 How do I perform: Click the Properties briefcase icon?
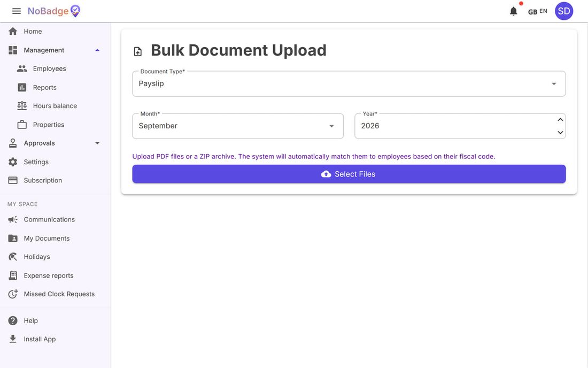(x=22, y=124)
